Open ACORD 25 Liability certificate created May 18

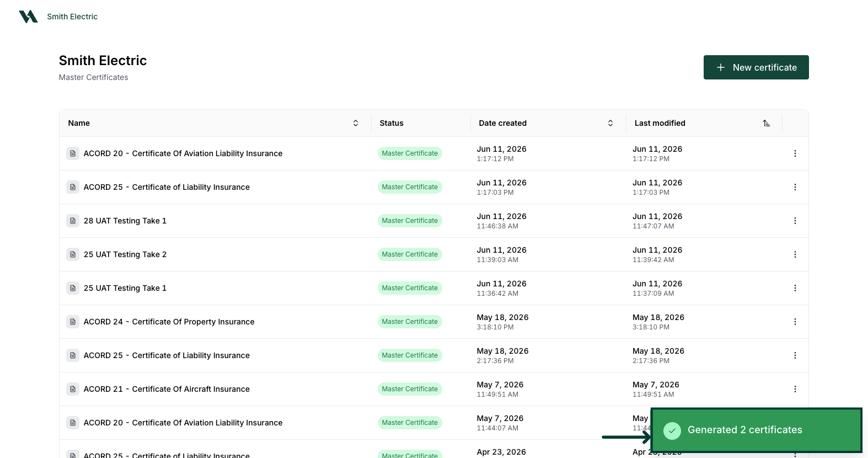pyautogui.click(x=167, y=355)
